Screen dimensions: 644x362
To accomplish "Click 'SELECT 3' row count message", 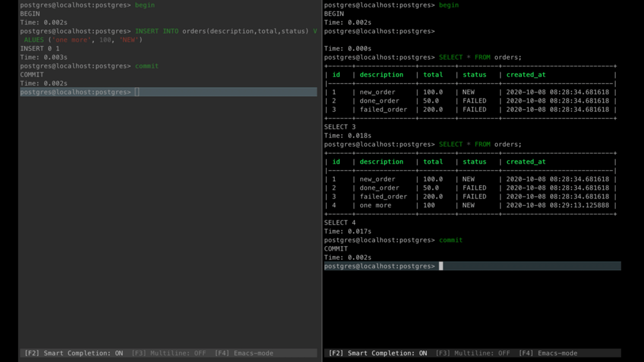I will point(339,127).
